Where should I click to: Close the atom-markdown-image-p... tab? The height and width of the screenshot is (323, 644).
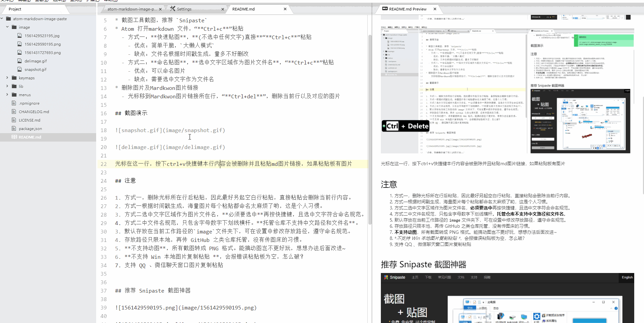click(160, 9)
